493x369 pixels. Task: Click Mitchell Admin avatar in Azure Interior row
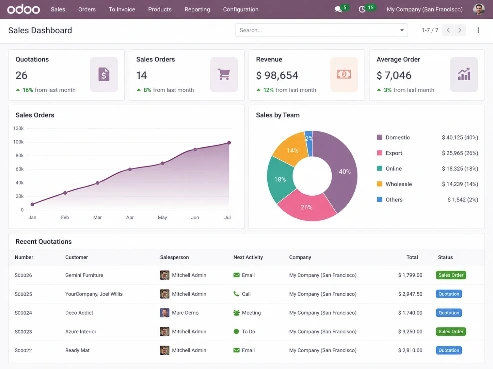164,331
